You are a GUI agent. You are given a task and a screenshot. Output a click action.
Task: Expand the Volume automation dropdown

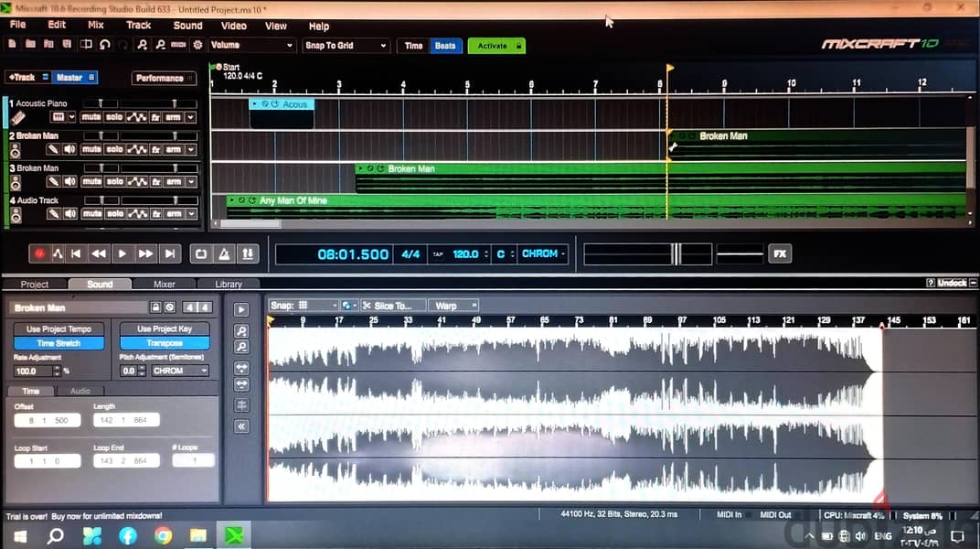[x=251, y=46]
